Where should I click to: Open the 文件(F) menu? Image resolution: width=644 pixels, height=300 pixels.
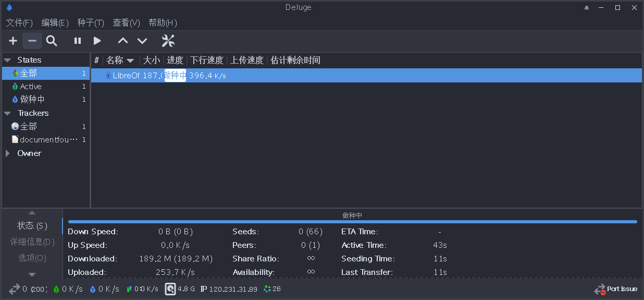click(x=19, y=23)
